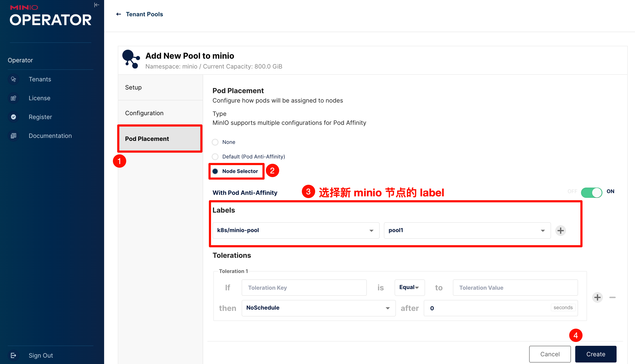This screenshot has width=635, height=364.
Task: Click the Tenants sidebar icon
Action: (x=13, y=79)
